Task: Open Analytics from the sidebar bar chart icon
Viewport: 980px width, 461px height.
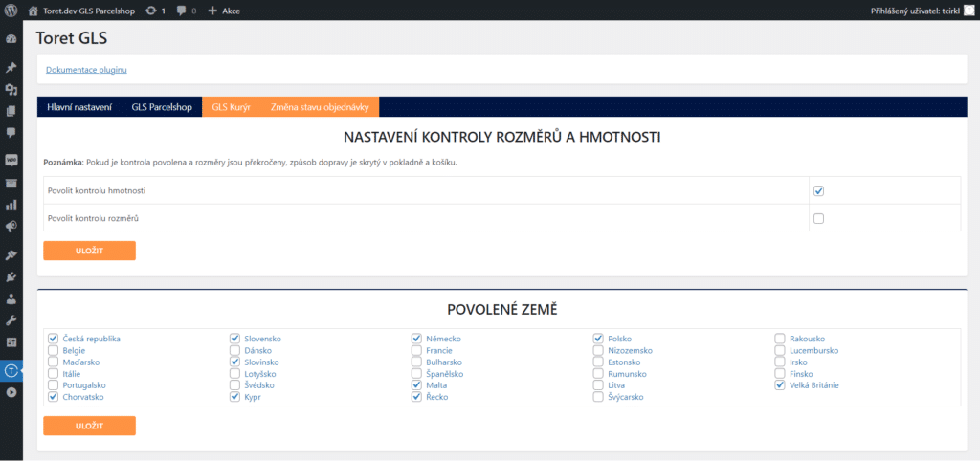Action: coord(11,205)
